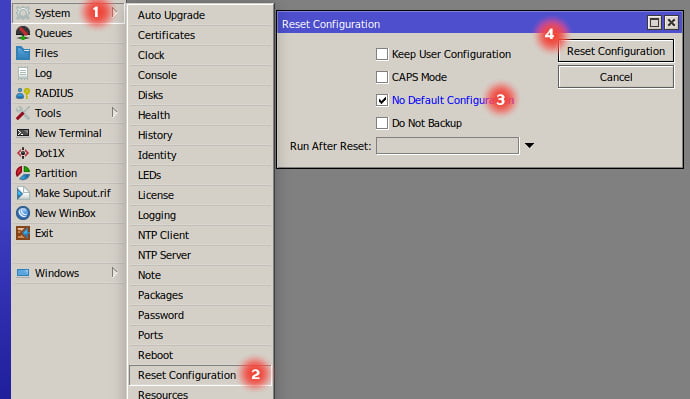Click the Make Supout.rif icon

coord(23,193)
